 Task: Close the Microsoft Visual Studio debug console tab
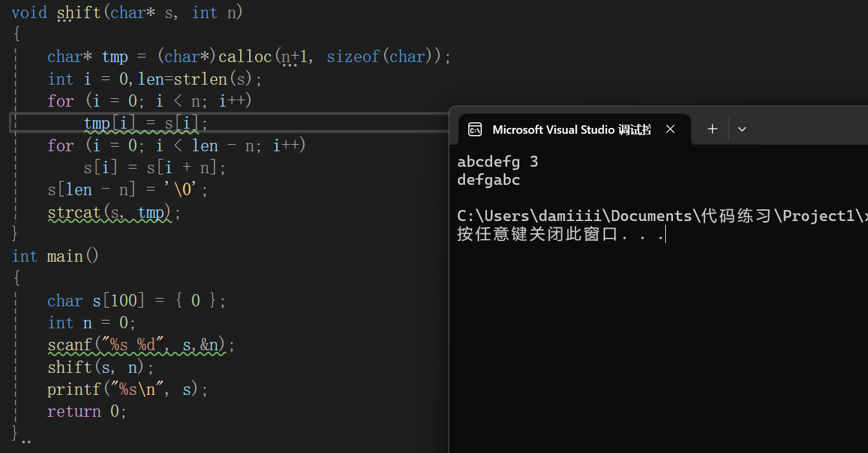pos(670,129)
